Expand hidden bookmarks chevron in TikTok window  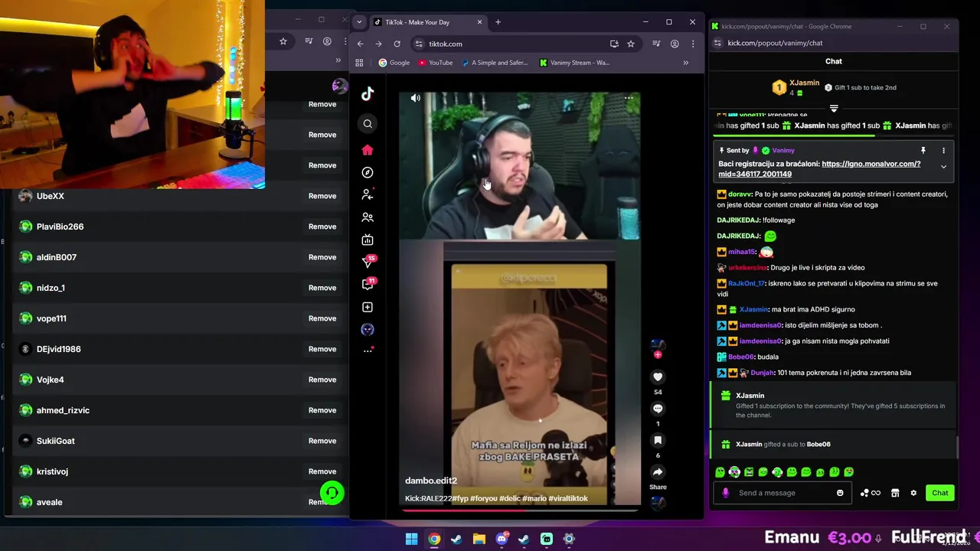click(x=685, y=63)
